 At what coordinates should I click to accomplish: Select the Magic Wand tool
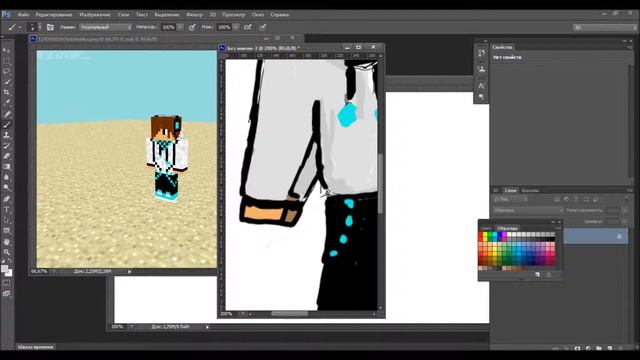pos(7,82)
